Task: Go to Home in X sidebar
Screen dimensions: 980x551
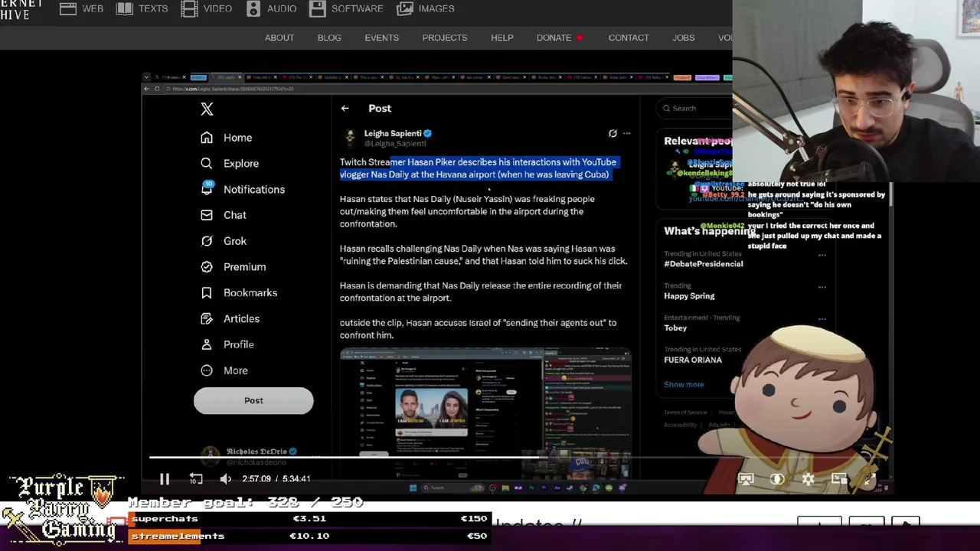Action: [227, 138]
